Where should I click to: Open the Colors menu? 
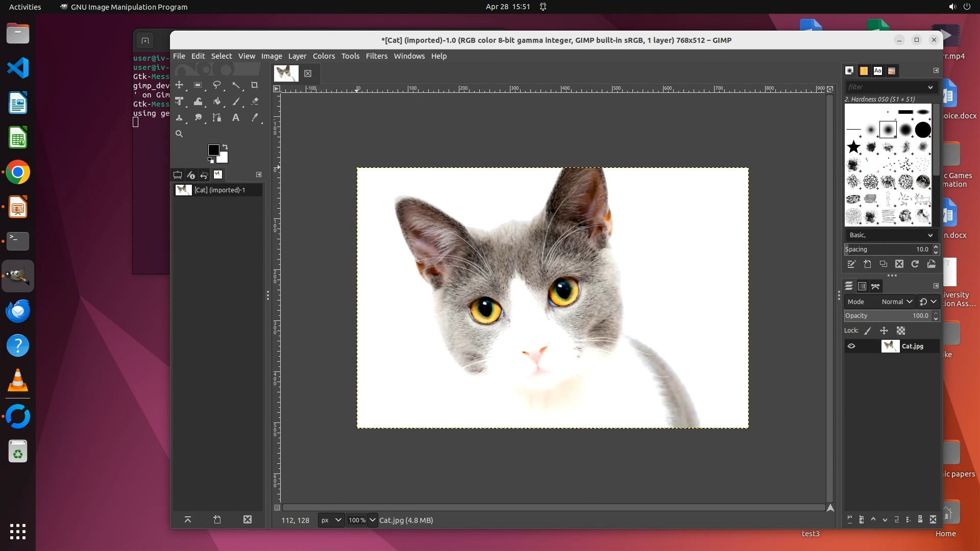click(x=324, y=56)
